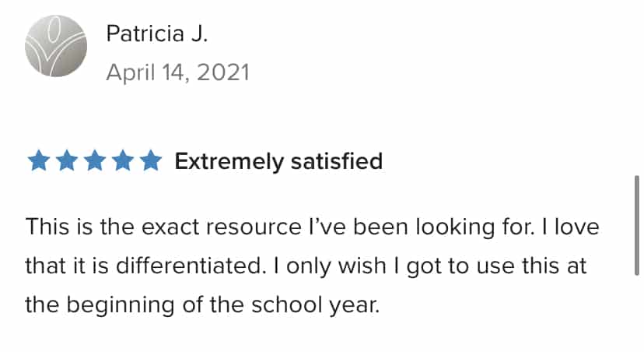Click the review date April 14, 2021

[x=178, y=72]
